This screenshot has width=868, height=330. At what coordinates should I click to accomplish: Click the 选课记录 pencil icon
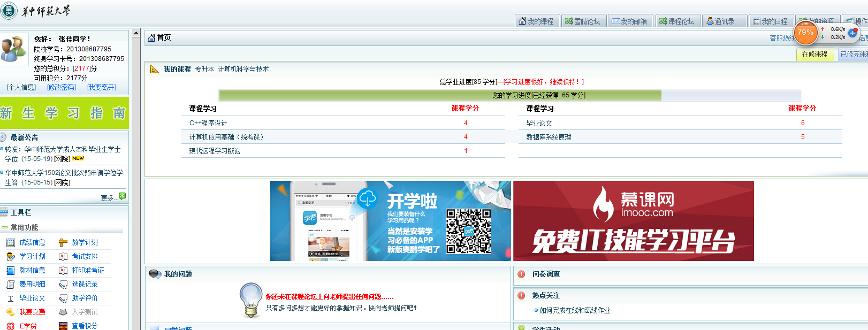[x=63, y=285]
